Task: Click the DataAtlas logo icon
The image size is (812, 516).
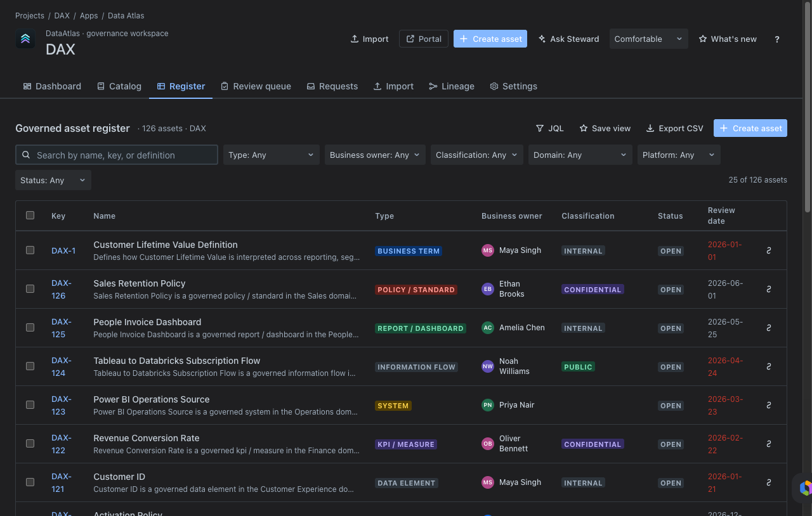Action: click(25, 39)
